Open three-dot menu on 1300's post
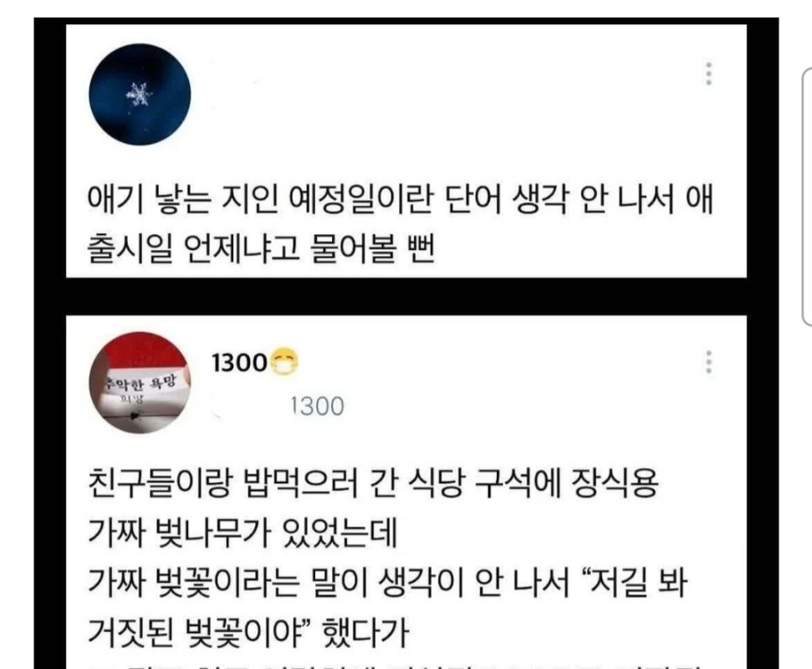This screenshot has height=669, width=812. click(x=709, y=361)
